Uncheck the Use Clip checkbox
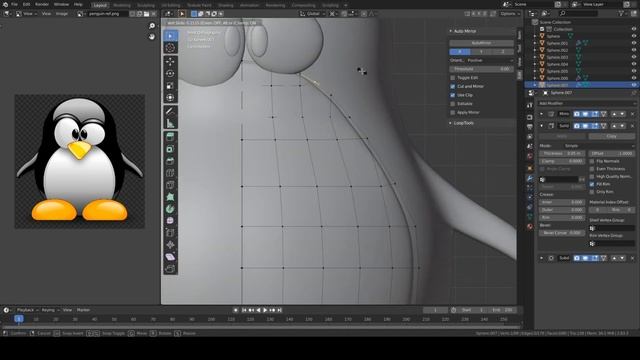The image size is (640, 360). click(452, 95)
